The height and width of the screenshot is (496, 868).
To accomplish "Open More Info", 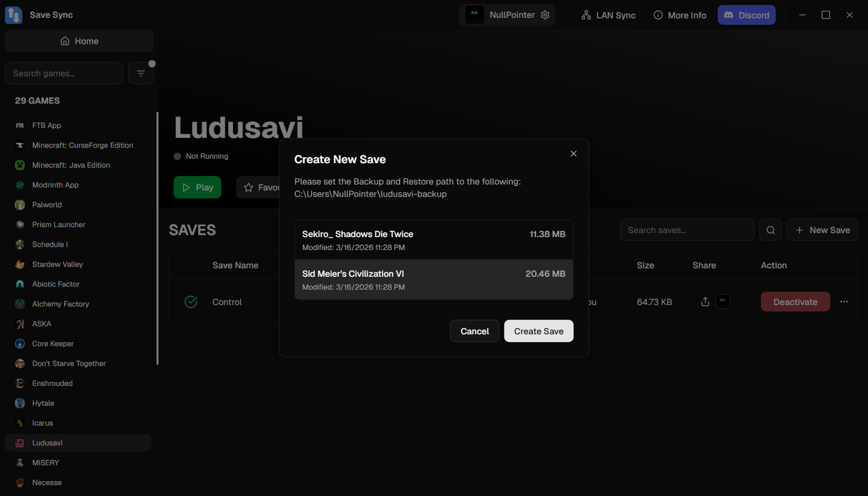I will click(680, 15).
